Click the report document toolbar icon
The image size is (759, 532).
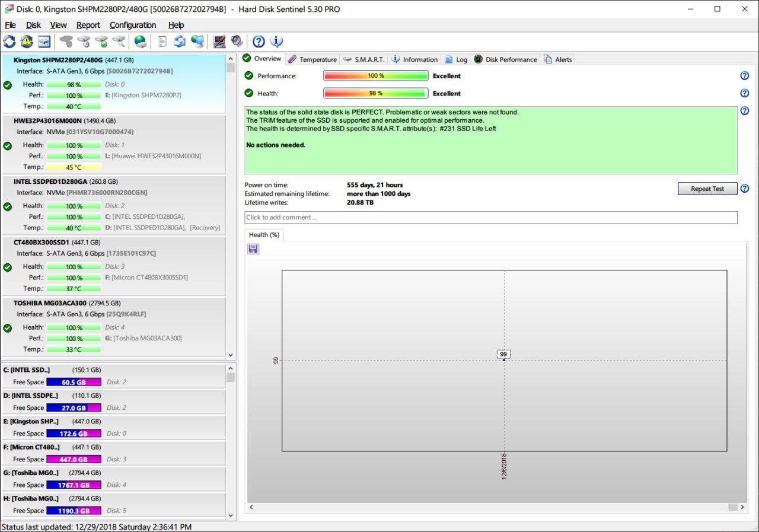[x=162, y=41]
